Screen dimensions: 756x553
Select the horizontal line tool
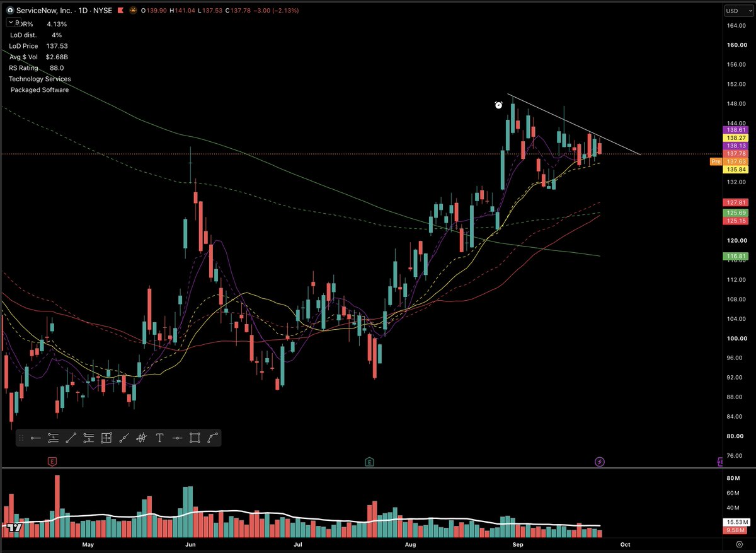click(177, 438)
